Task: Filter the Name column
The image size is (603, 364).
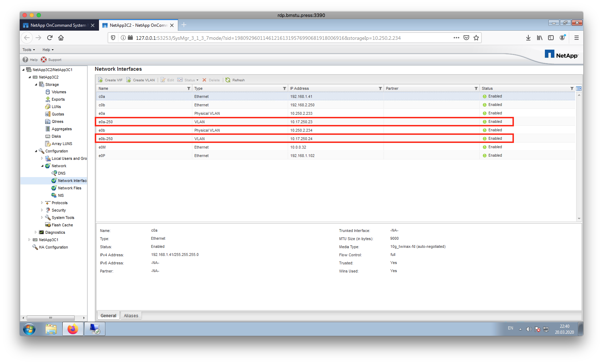Action: coord(189,88)
